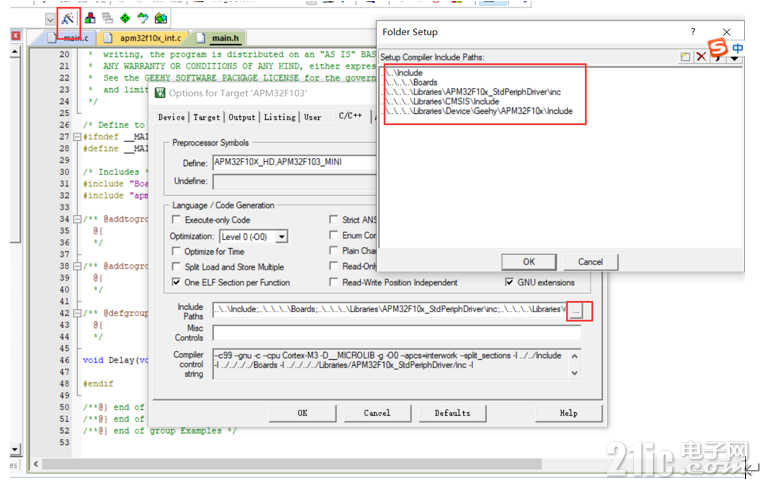
Task: Click the Defaults button
Action: (453, 413)
